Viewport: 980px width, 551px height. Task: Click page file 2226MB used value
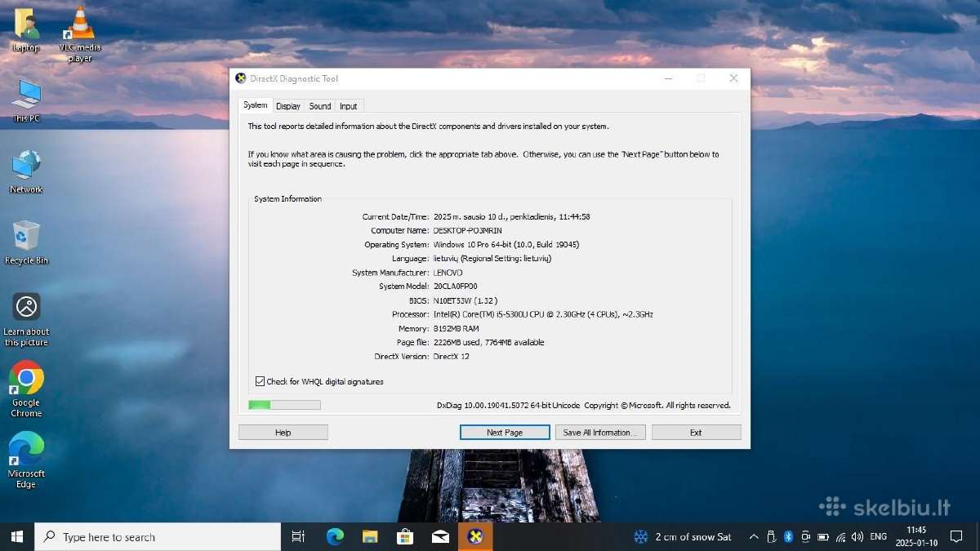point(488,343)
